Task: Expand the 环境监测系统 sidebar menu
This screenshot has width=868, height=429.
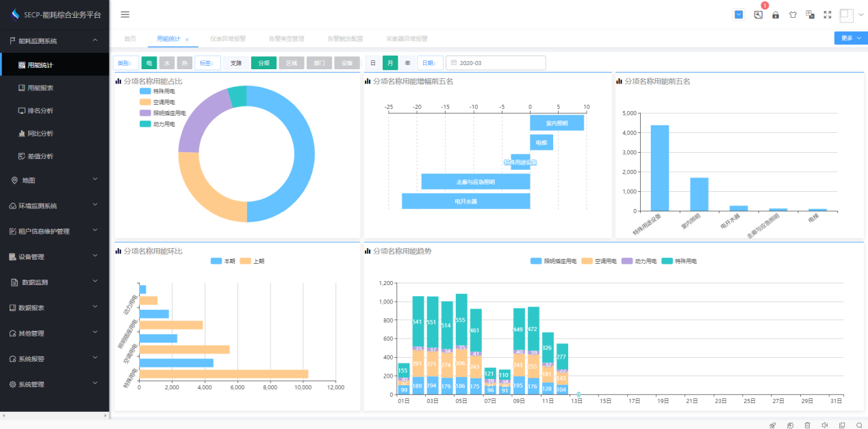Action: click(55, 206)
